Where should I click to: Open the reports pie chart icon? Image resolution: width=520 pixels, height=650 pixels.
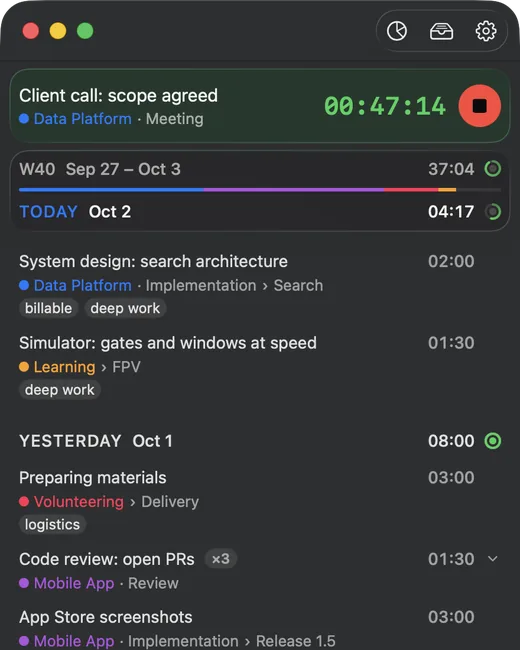click(x=397, y=31)
